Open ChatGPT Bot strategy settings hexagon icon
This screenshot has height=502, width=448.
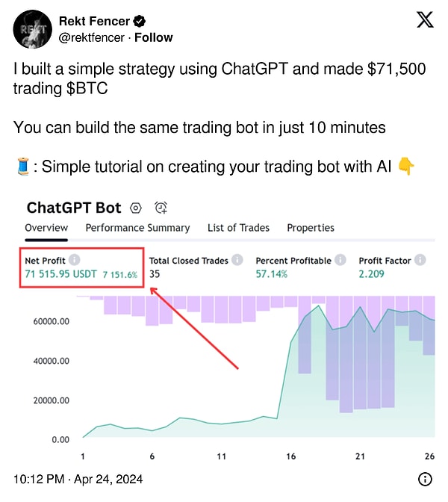[136, 208]
